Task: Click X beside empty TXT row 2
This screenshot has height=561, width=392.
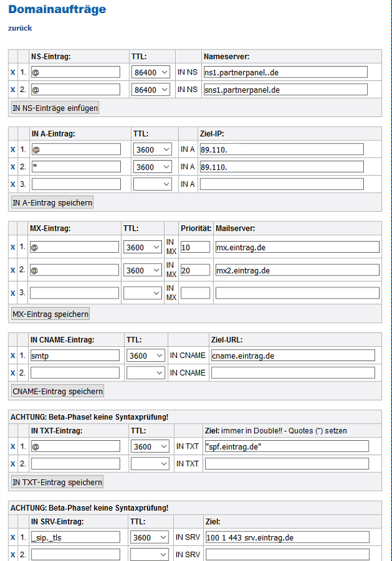Action: pos(13,464)
